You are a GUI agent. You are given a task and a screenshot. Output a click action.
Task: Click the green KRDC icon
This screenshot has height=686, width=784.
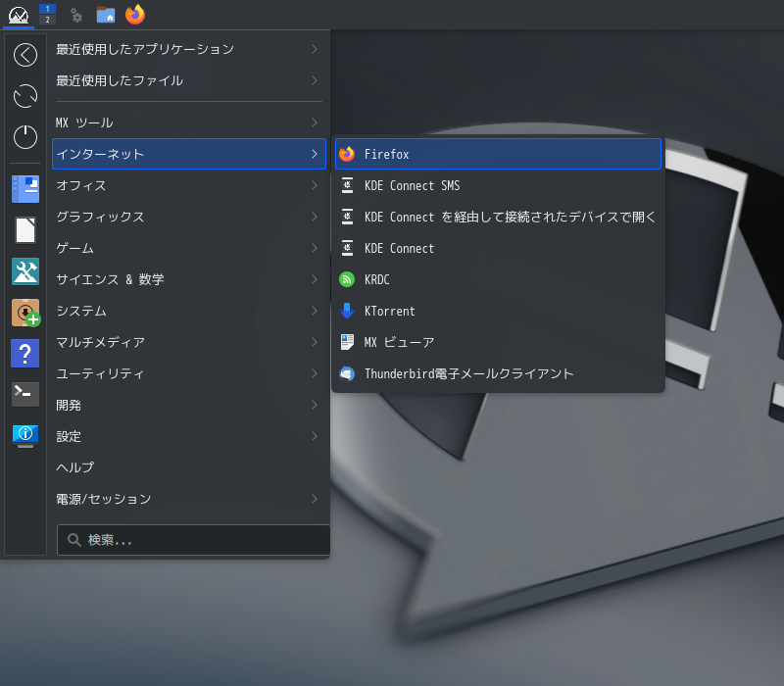tap(347, 279)
